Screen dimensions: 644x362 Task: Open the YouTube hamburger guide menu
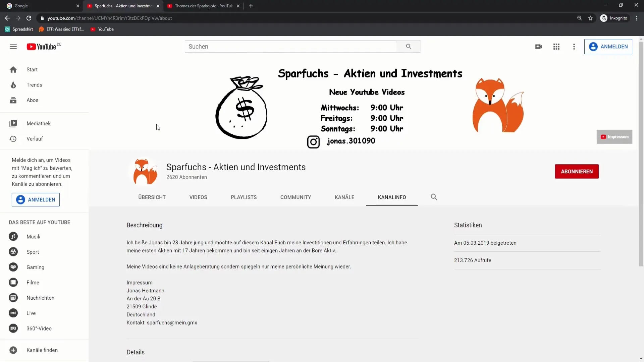click(x=13, y=47)
